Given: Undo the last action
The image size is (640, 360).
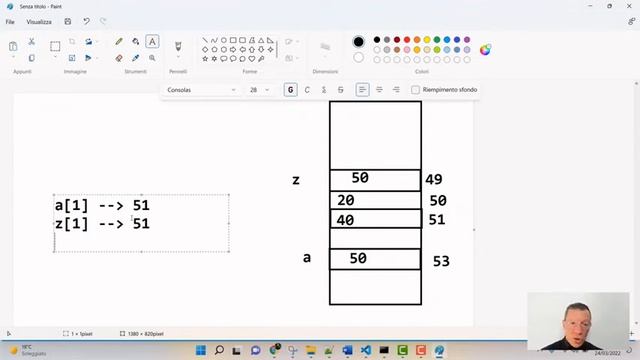Looking at the screenshot, I should point(86,22).
